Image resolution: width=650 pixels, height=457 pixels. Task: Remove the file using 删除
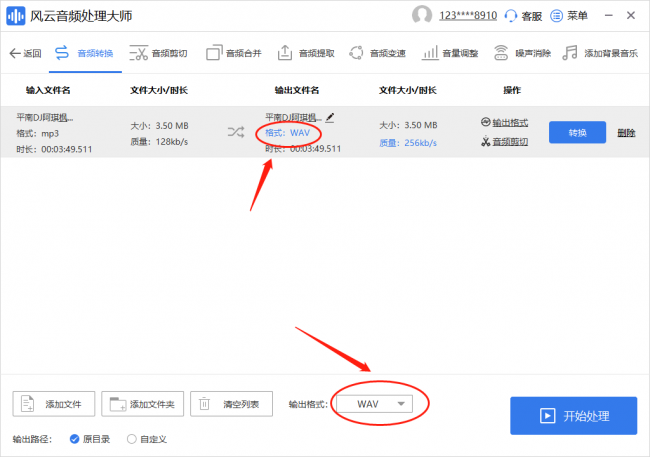[x=626, y=133]
